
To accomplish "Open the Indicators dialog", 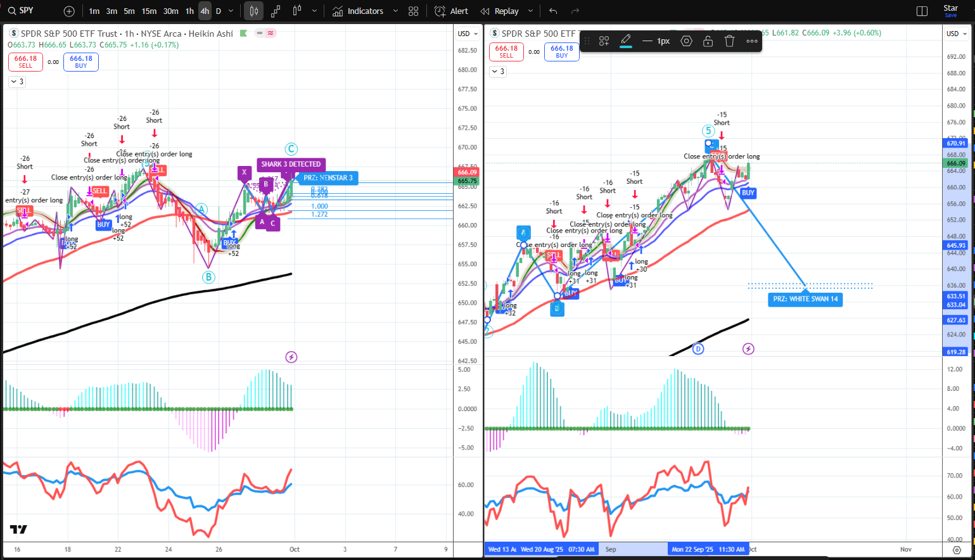I will pyautogui.click(x=358, y=11).
